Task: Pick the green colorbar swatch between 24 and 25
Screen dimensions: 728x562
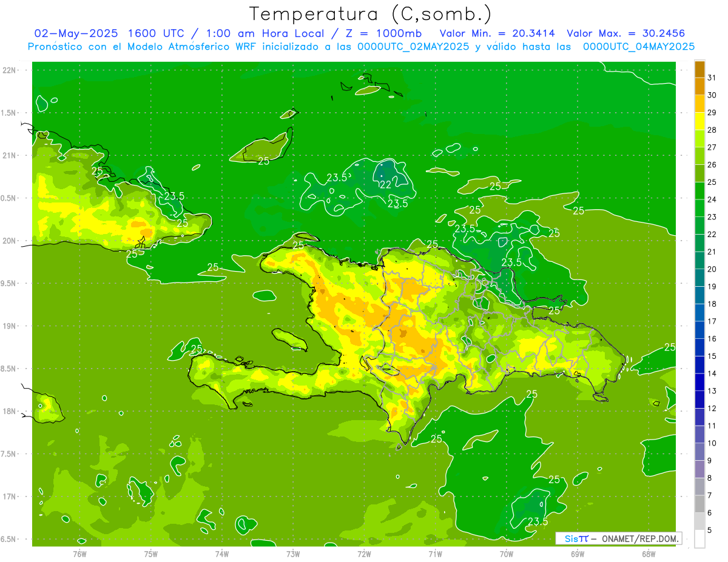Action: click(x=699, y=191)
